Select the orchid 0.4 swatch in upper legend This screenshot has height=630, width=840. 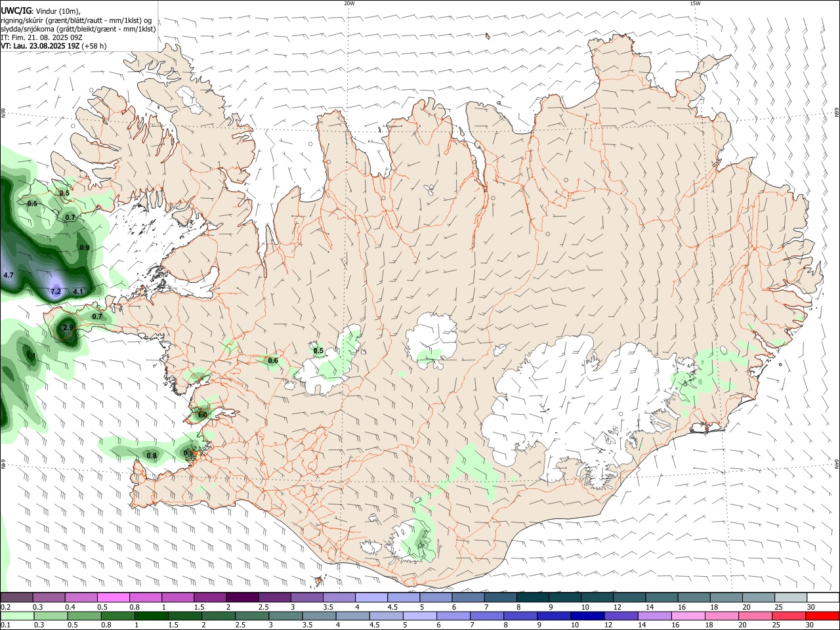point(81,597)
